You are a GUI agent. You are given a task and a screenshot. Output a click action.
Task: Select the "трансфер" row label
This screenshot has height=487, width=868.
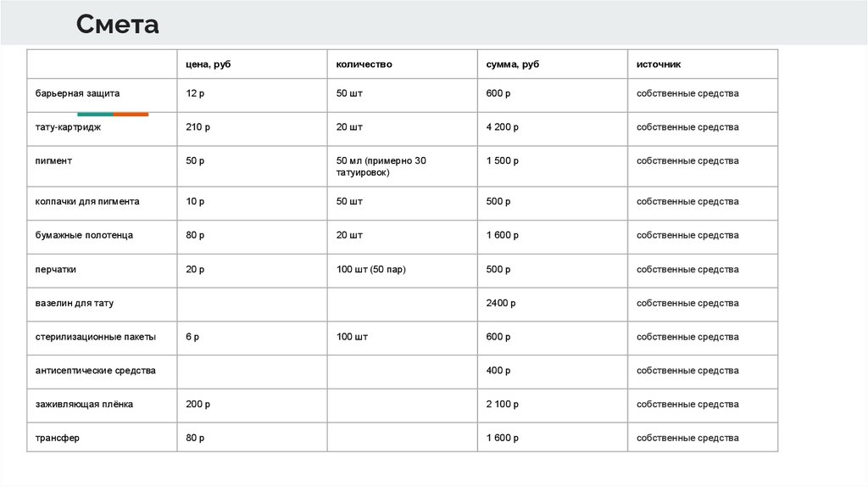click(x=58, y=439)
